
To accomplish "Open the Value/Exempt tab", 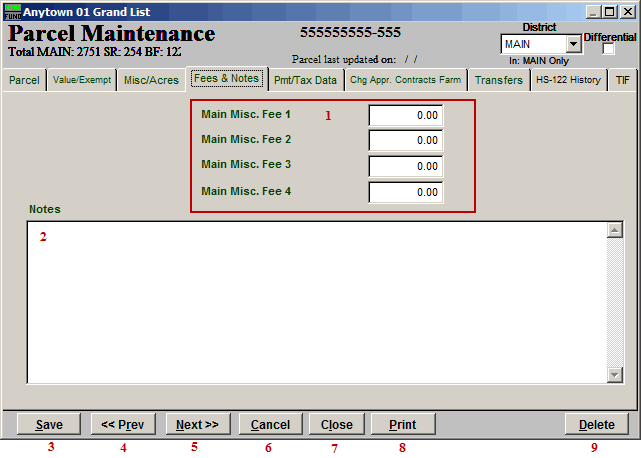I will 81,80.
